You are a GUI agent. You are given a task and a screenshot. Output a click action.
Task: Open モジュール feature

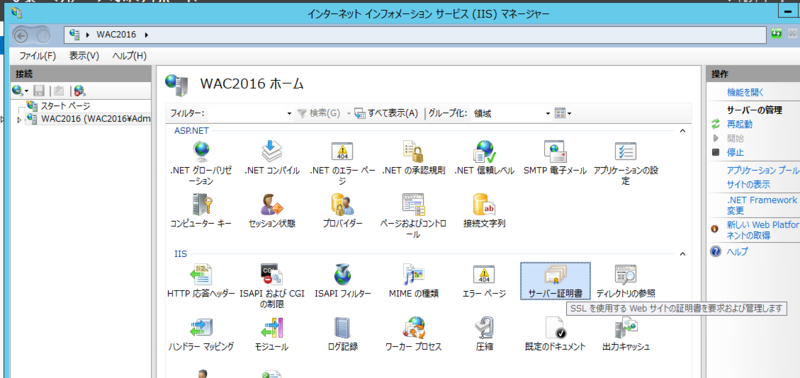click(271, 335)
